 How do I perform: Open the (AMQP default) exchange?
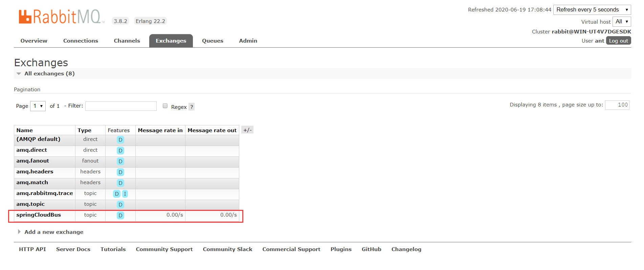pyautogui.click(x=38, y=139)
